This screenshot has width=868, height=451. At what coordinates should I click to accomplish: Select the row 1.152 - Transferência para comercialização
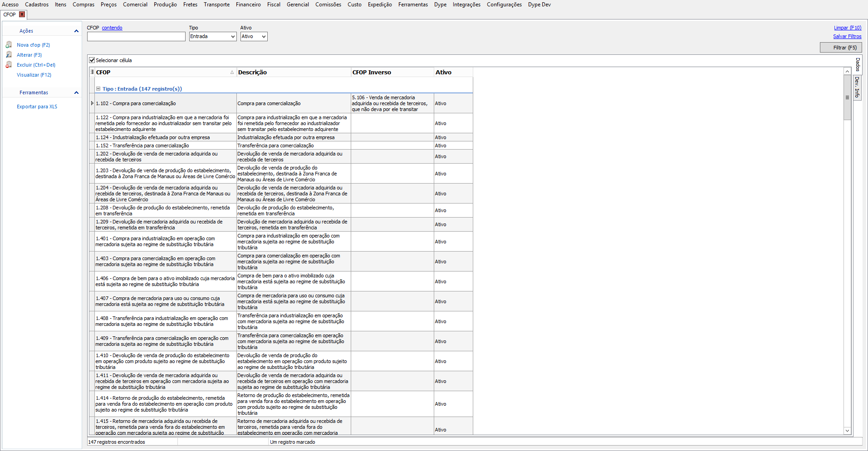(x=281, y=145)
